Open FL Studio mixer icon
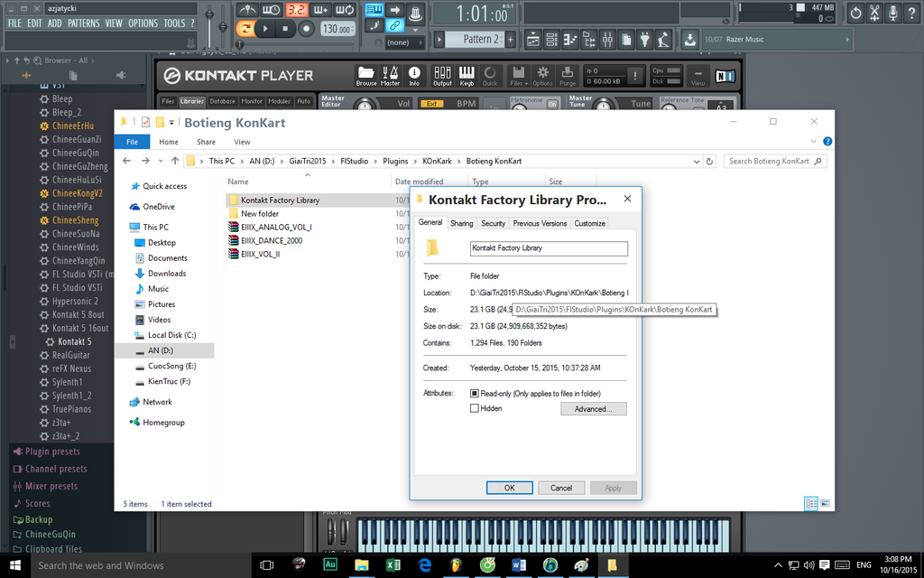Screen dimensions: 924x578 click(x=607, y=40)
